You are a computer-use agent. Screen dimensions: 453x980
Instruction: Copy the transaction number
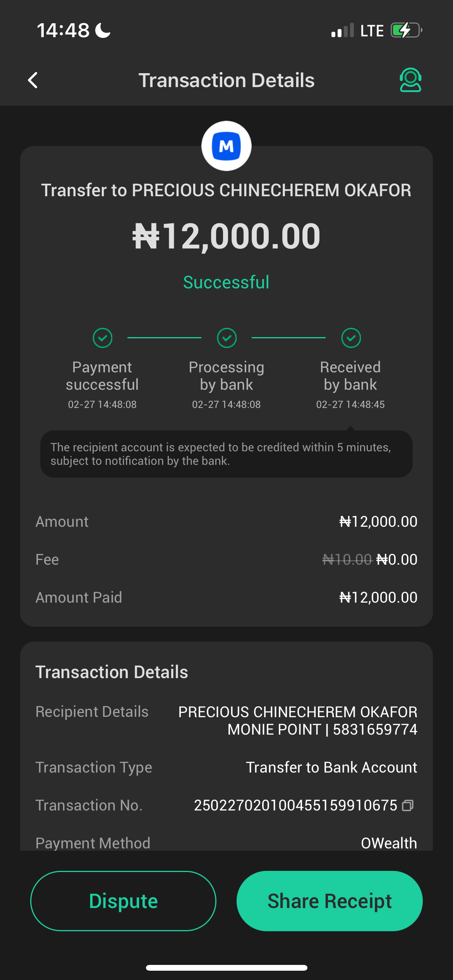408,805
